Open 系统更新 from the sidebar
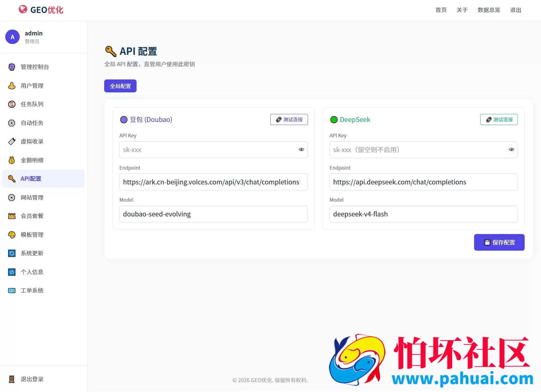This screenshot has width=541, height=392. tap(43, 253)
